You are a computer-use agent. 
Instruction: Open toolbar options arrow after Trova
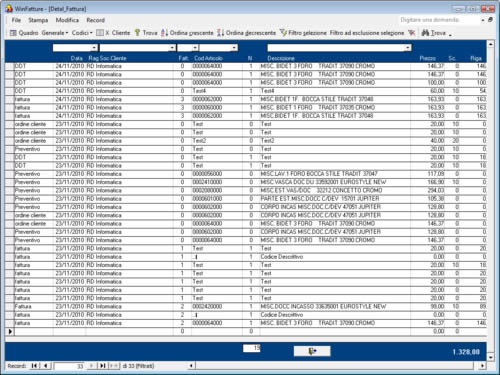pos(450,34)
